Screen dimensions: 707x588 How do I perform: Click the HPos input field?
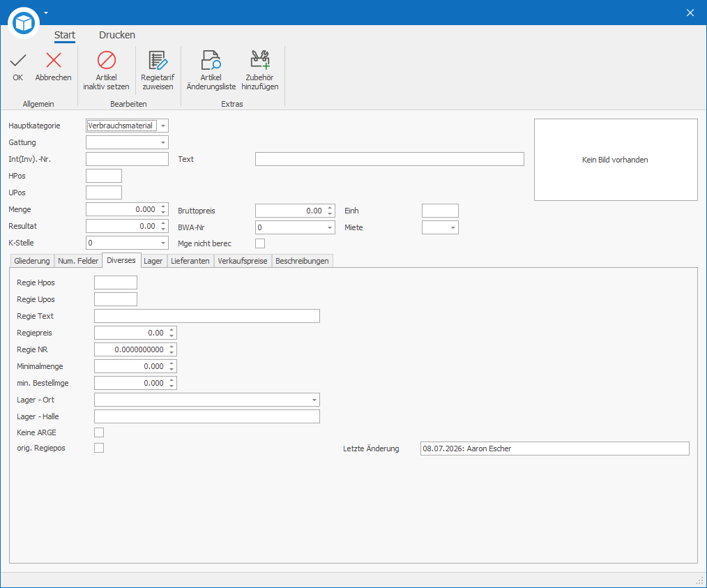click(x=104, y=176)
